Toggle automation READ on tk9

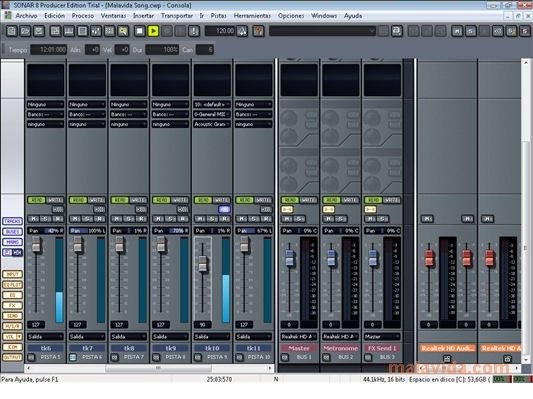click(161, 200)
